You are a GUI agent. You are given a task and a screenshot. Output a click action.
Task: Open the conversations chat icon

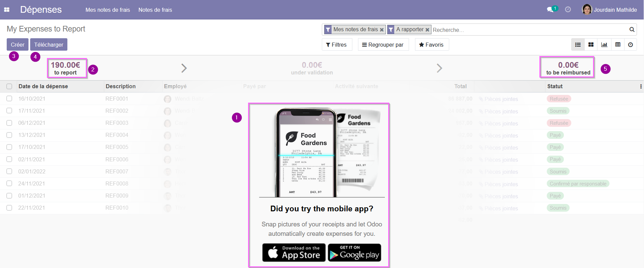(x=550, y=9)
